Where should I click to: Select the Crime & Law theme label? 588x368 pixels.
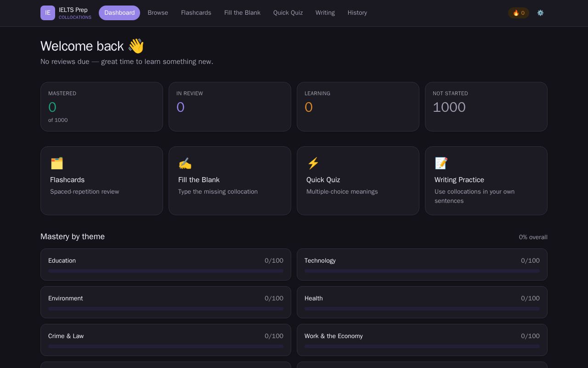[66, 336]
